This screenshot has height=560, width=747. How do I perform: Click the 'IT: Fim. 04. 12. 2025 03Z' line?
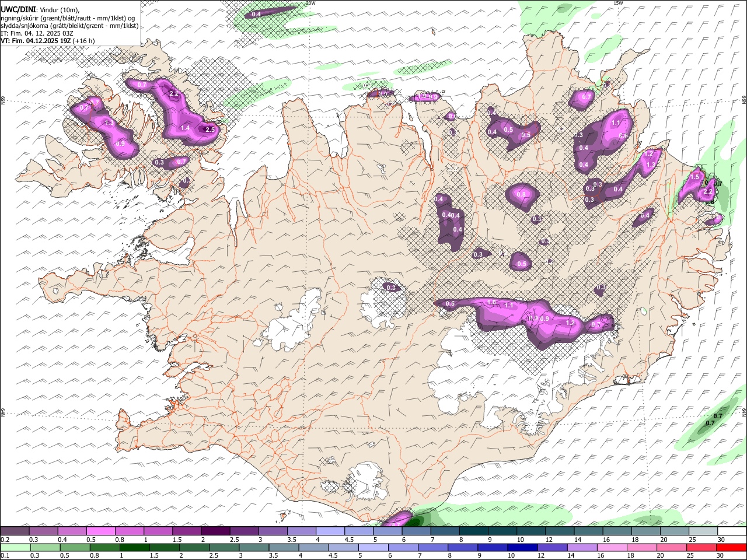tap(37, 33)
